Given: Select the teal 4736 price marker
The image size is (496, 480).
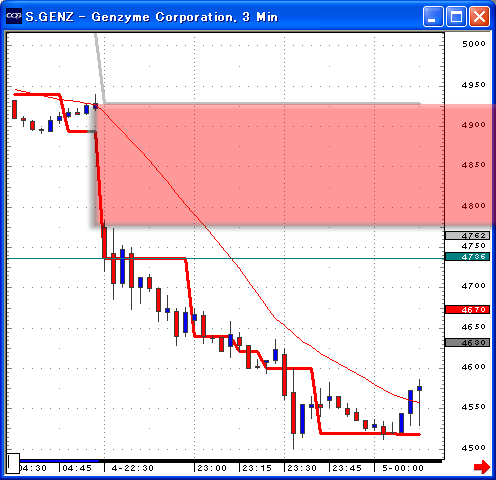Looking at the screenshot, I should pos(467,257).
